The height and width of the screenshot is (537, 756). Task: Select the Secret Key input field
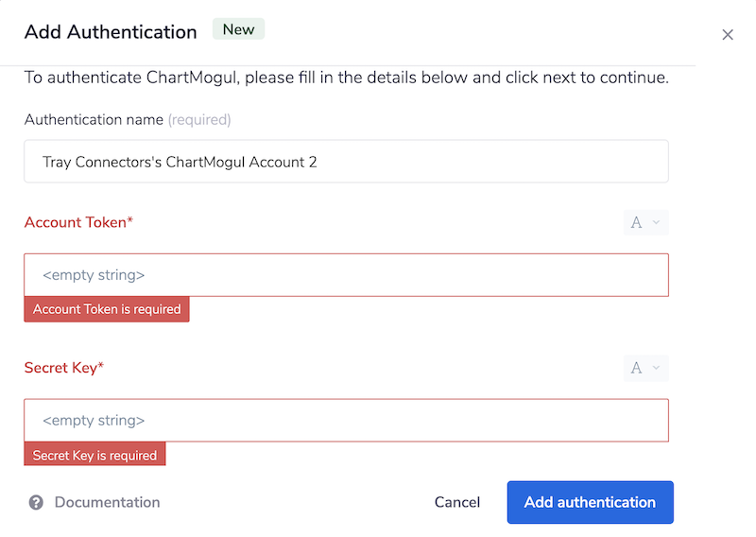pyautogui.click(x=346, y=421)
